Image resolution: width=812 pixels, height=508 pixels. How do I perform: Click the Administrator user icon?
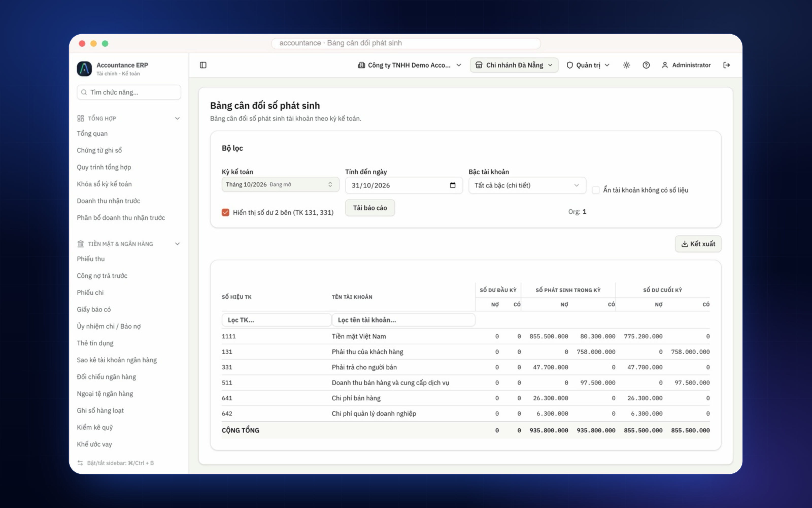[665, 65]
